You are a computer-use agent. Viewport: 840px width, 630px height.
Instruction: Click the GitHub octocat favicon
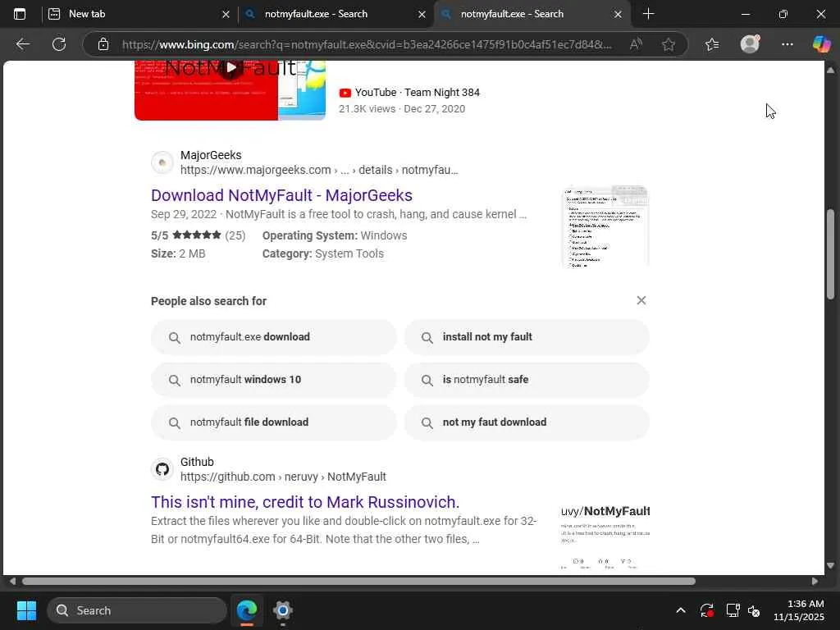[x=162, y=469]
